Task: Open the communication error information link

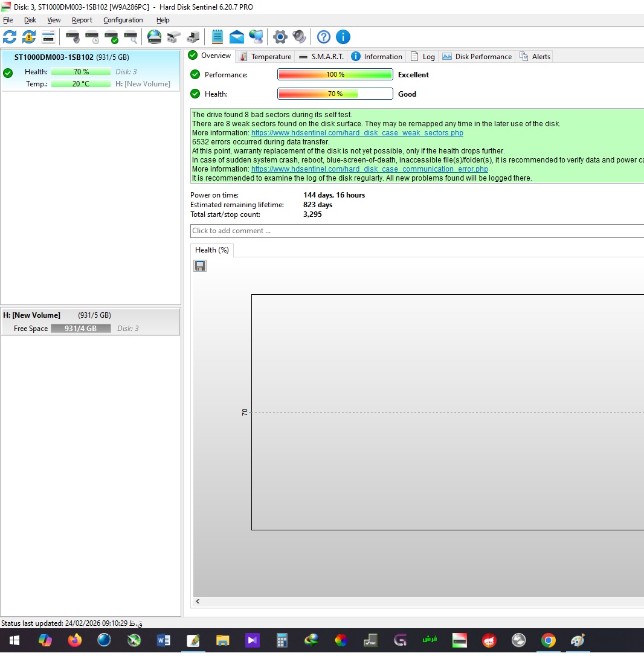Action: click(x=369, y=169)
